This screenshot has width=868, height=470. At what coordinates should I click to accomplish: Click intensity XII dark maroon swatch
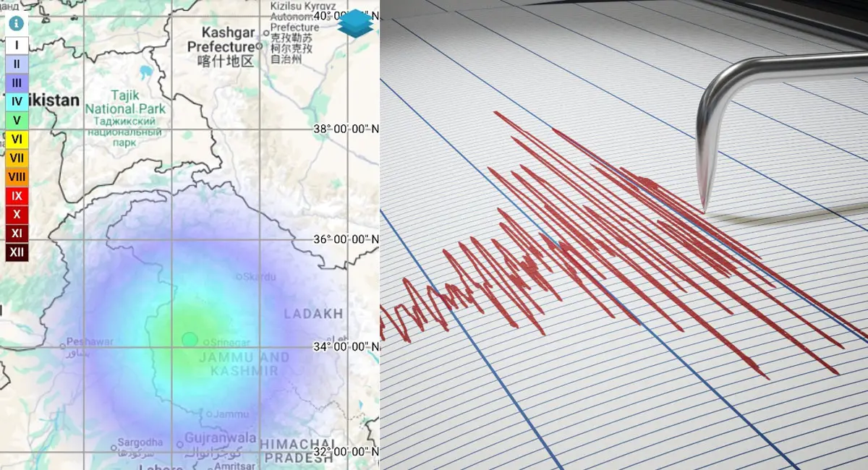[x=17, y=252]
